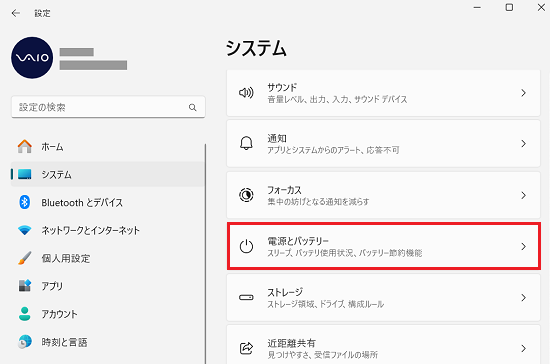Maximize the 設定 window
Viewport: 550px width, 364px height.
[509, 7]
